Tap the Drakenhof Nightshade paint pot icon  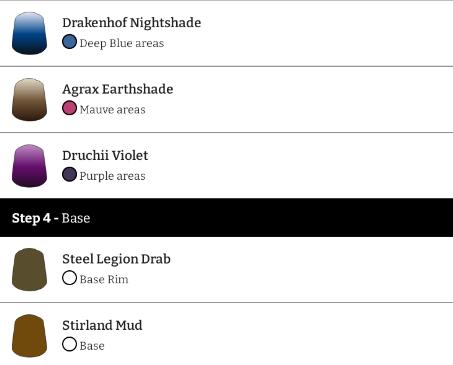click(x=29, y=33)
